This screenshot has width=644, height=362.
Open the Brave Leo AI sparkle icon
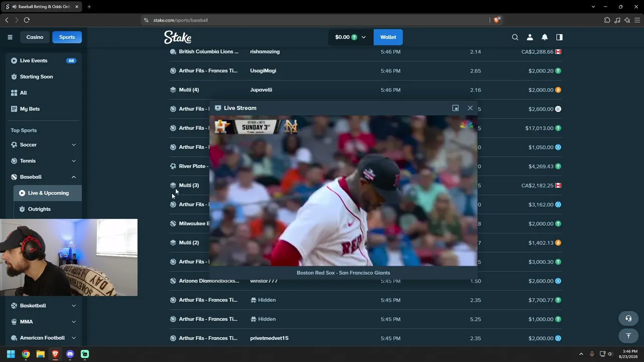[x=627, y=20]
